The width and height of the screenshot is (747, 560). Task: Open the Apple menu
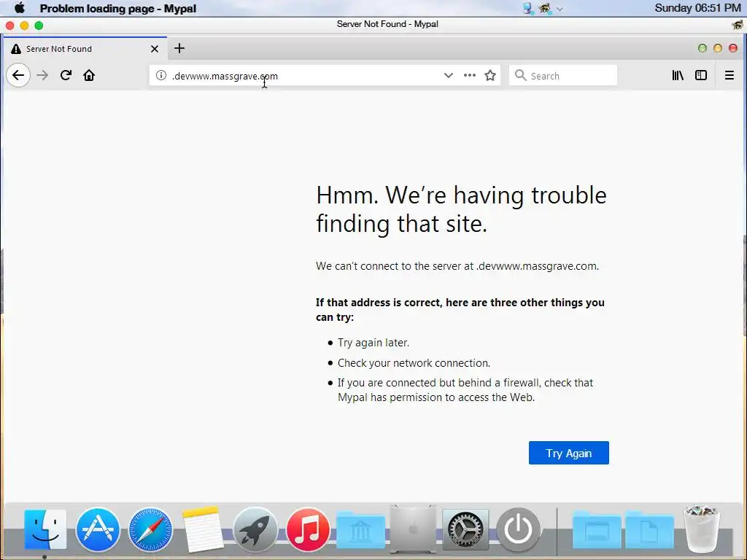[20, 8]
